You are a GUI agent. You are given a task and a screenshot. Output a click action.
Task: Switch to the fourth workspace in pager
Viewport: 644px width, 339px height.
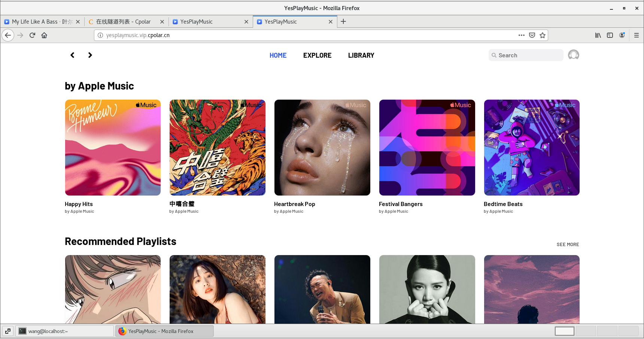tap(628, 331)
